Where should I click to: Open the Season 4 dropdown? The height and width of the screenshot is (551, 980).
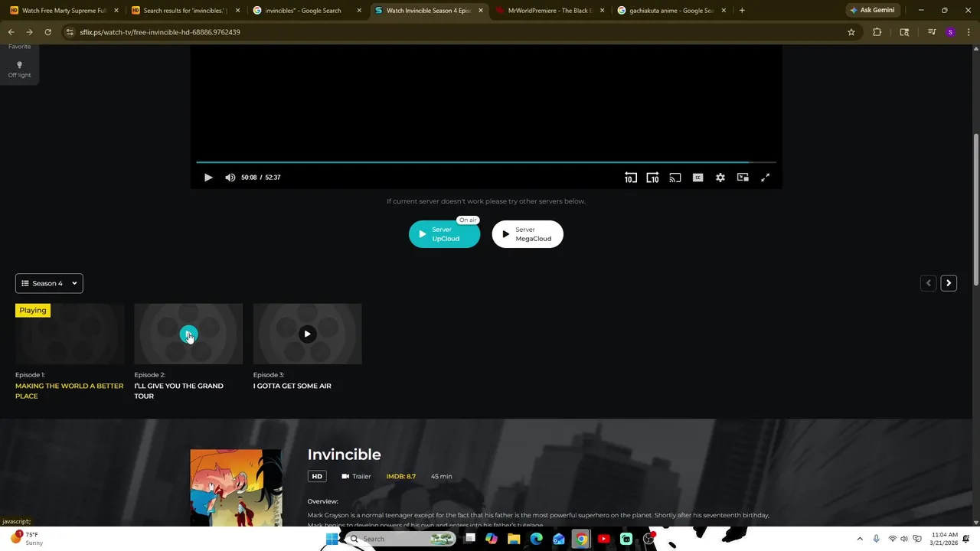[x=49, y=283]
